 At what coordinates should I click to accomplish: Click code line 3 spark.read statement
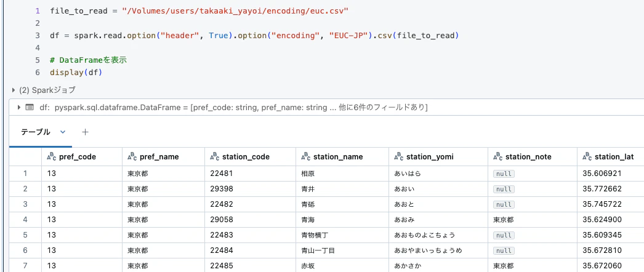tap(254, 36)
